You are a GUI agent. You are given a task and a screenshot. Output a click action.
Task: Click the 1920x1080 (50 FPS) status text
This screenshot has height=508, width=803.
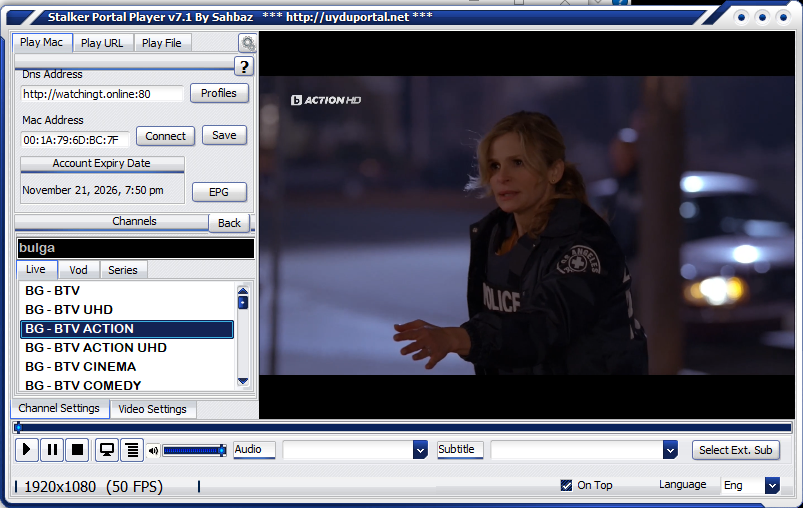pyautogui.click(x=93, y=486)
